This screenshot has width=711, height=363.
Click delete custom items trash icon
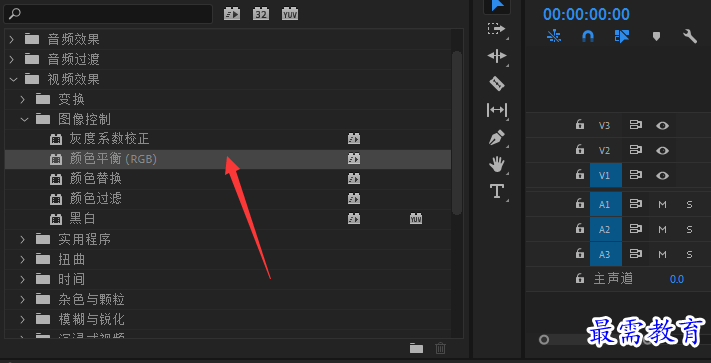click(x=440, y=348)
